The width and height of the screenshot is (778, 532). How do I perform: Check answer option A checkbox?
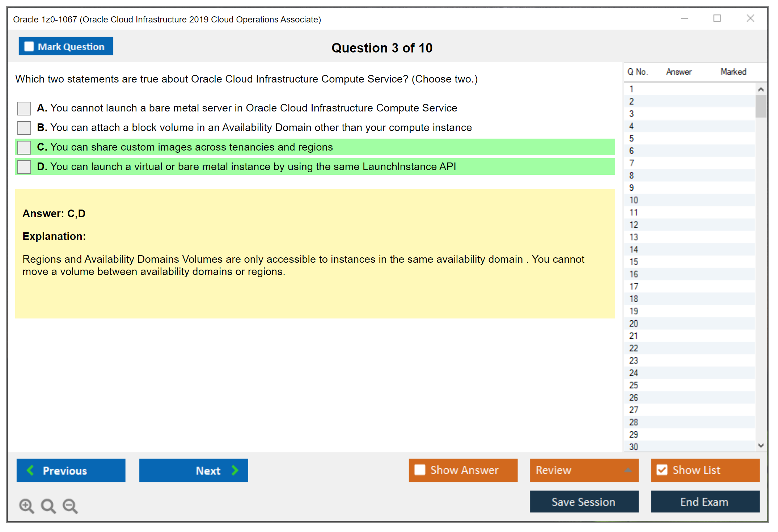(24, 108)
